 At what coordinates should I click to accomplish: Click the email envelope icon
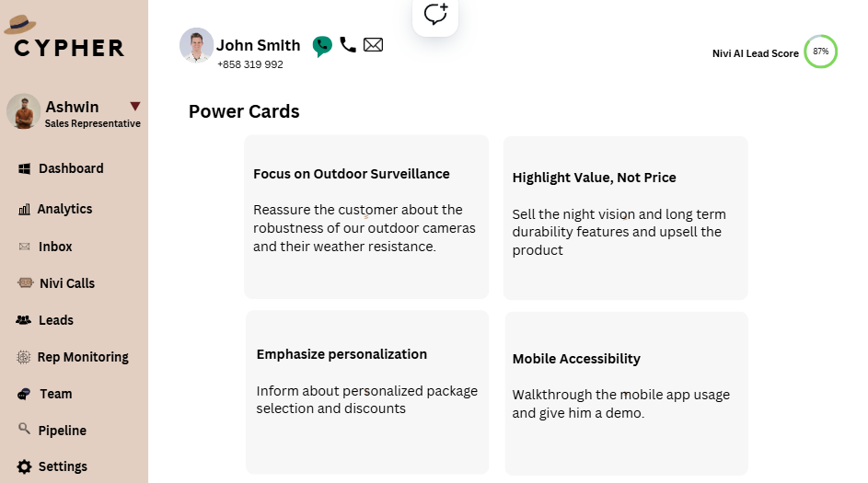(x=373, y=44)
